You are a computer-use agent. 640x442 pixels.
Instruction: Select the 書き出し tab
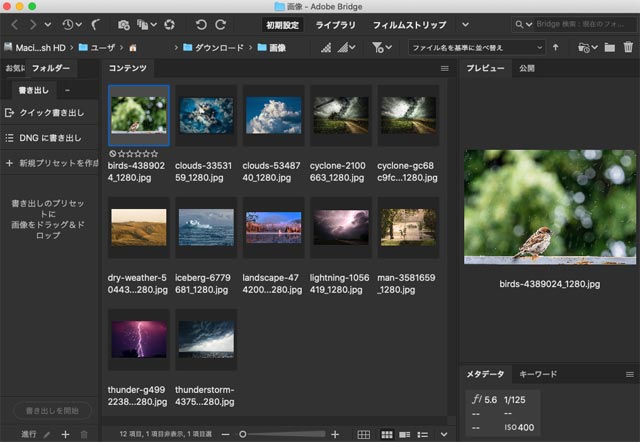click(x=33, y=90)
